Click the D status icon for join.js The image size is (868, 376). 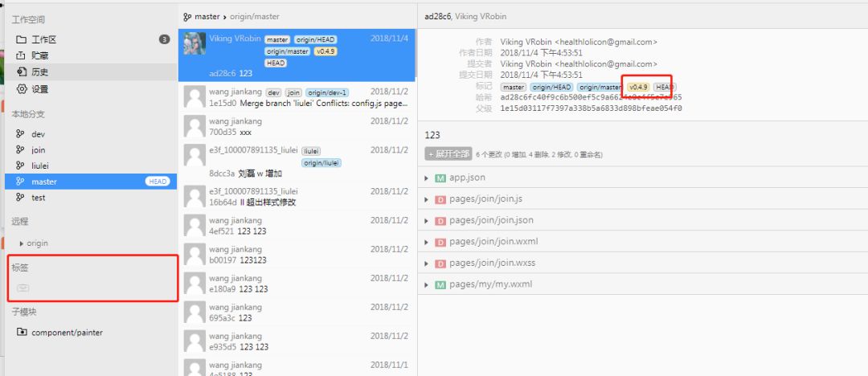click(x=440, y=199)
